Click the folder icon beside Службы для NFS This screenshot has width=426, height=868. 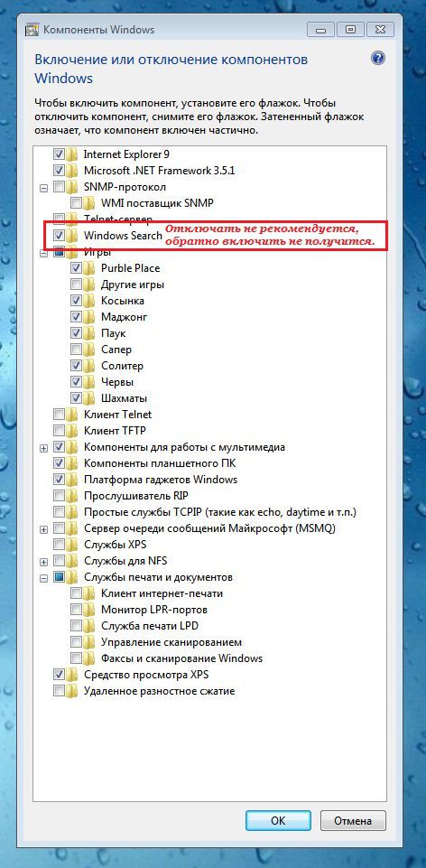click(71, 561)
